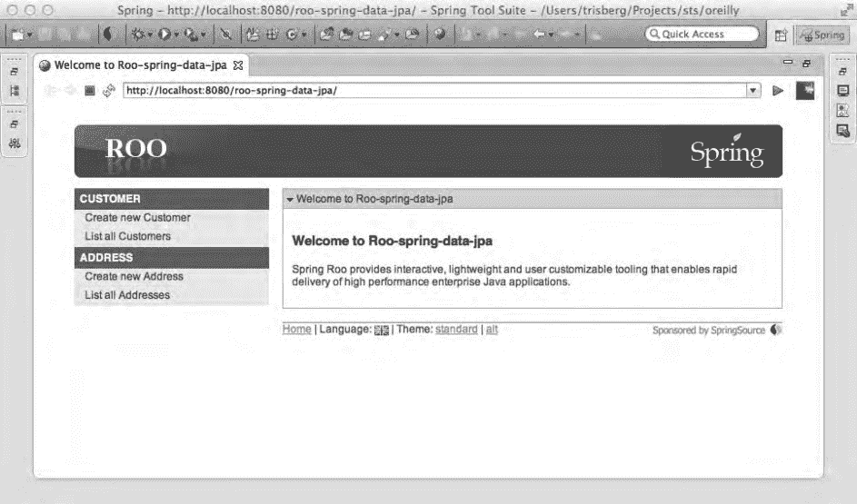Refresh the page with the reload icon
Viewport: 857px width, 504px height.
108,91
